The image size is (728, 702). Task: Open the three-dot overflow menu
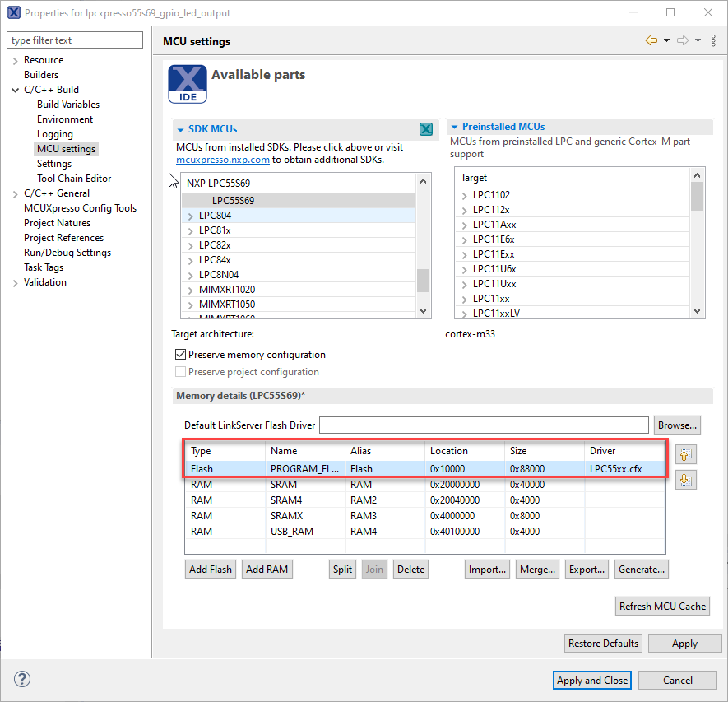(x=712, y=40)
